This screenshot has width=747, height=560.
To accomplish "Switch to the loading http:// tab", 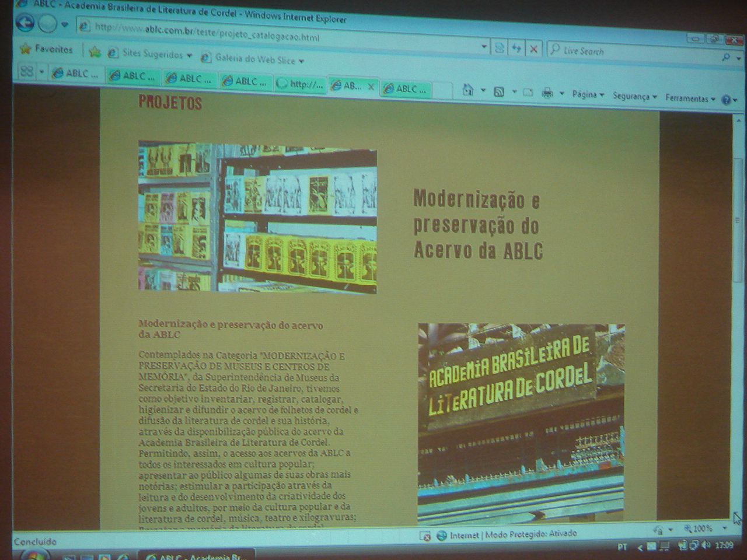I will tap(301, 83).
